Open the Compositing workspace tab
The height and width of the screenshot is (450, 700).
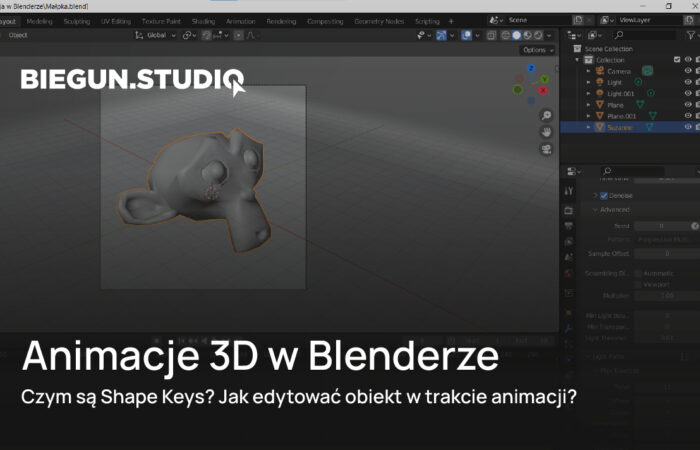pyautogui.click(x=325, y=21)
